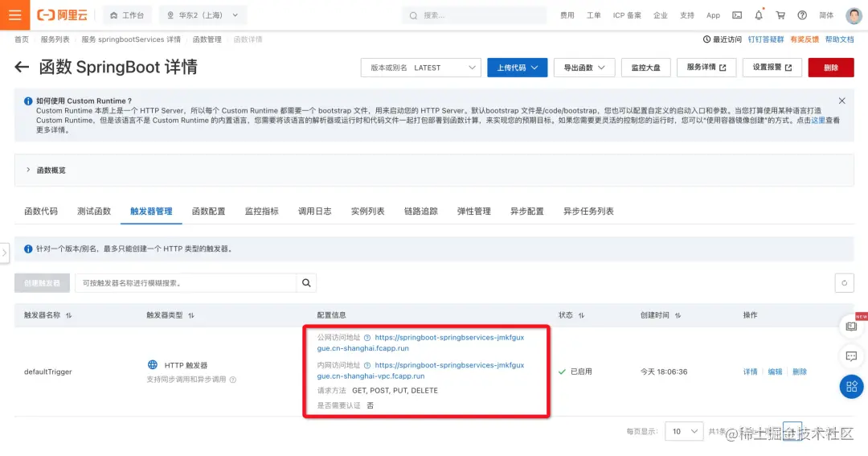Open the shopping cart
Viewport: 868px width, 456px height.
pos(780,15)
